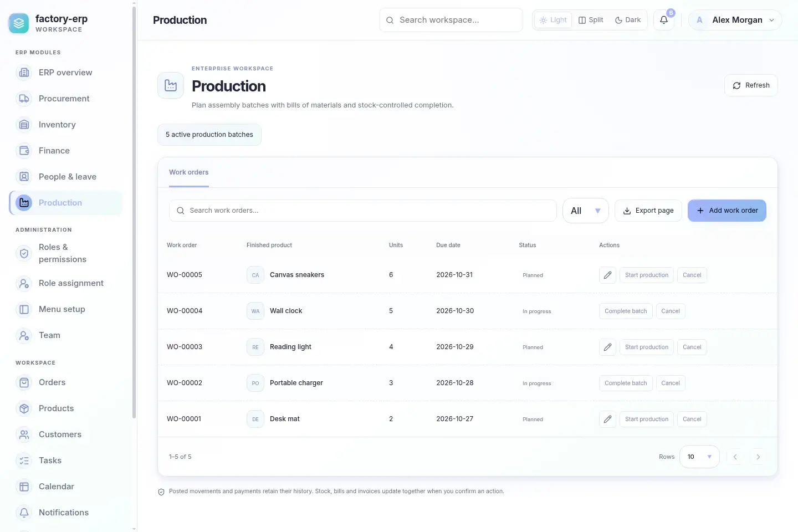Image resolution: width=798 pixels, height=532 pixels.
Task: Open the Orders icon in sidebar
Action: (x=24, y=382)
